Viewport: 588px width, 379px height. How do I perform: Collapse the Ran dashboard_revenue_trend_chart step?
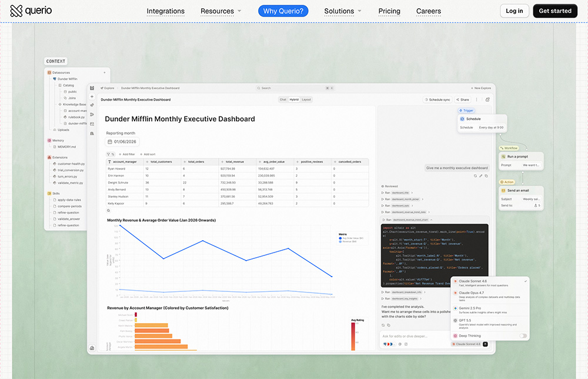(407, 220)
